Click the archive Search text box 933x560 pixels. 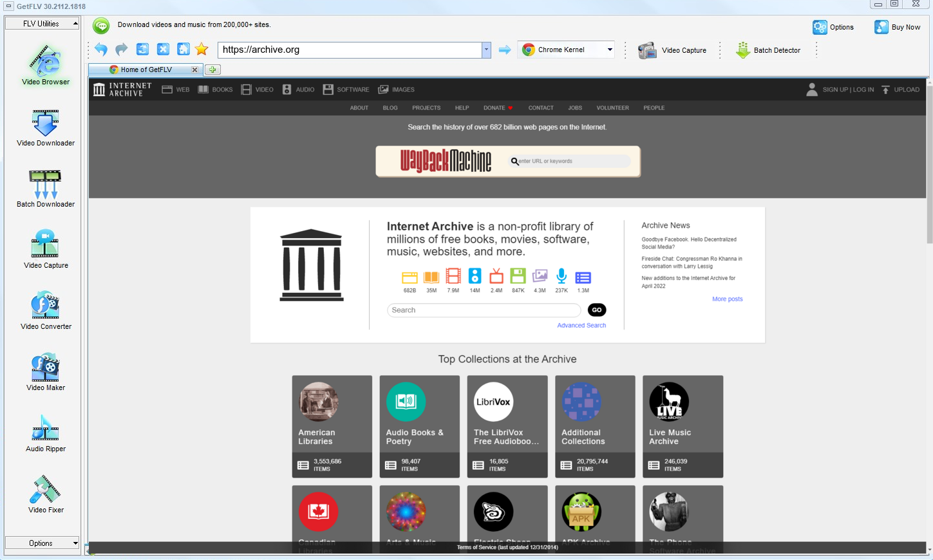point(484,310)
